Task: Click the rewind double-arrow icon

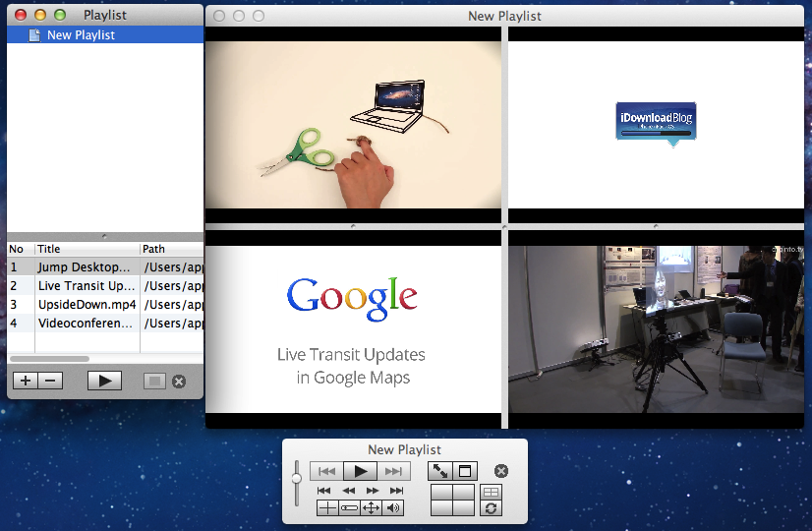Action: pos(348,490)
